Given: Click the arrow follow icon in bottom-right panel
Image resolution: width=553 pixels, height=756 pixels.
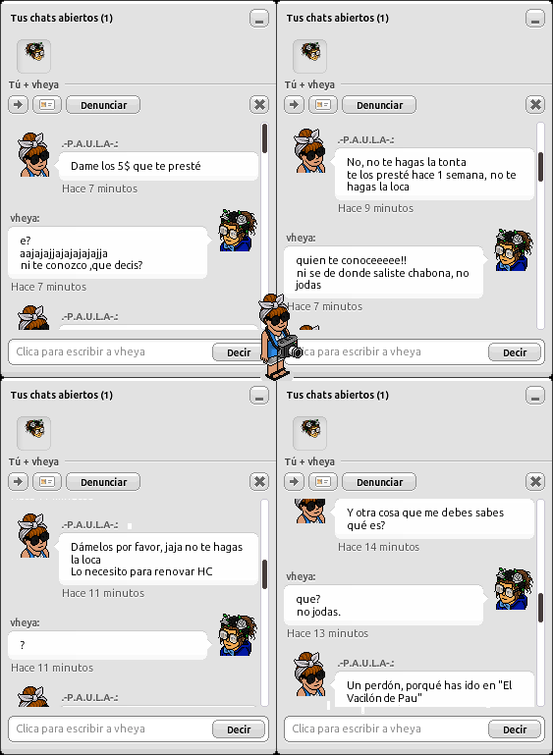Looking at the screenshot, I should [295, 482].
